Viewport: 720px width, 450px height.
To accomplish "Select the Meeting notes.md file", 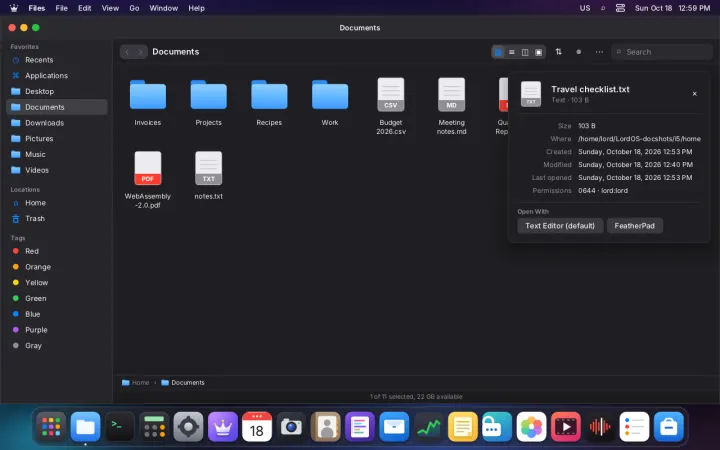I will tap(451, 107).
